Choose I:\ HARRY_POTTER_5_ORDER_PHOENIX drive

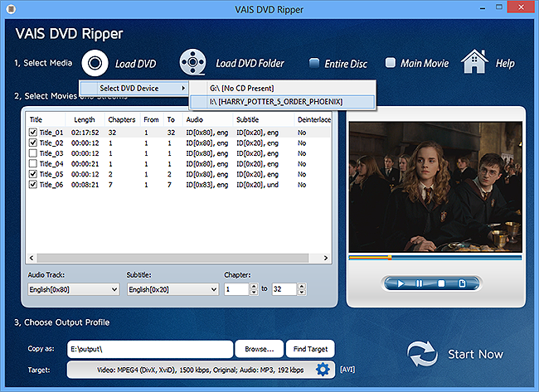[282, 102]
